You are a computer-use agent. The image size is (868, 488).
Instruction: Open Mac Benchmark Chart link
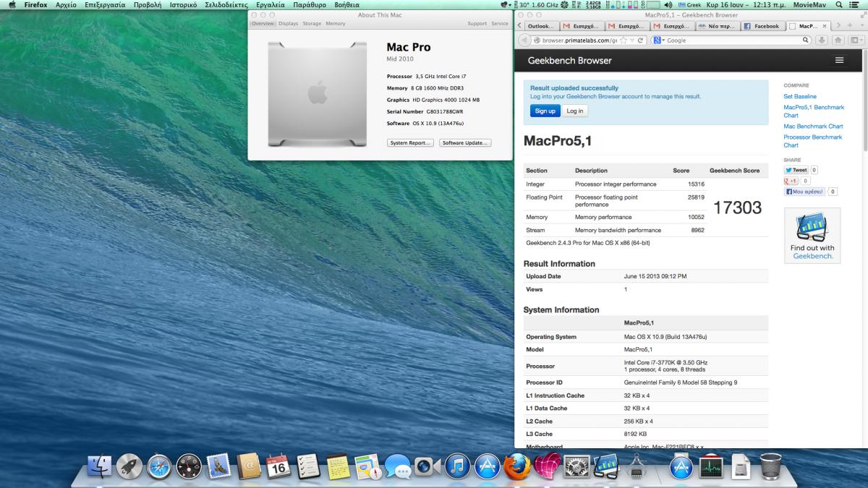[813, 127]
